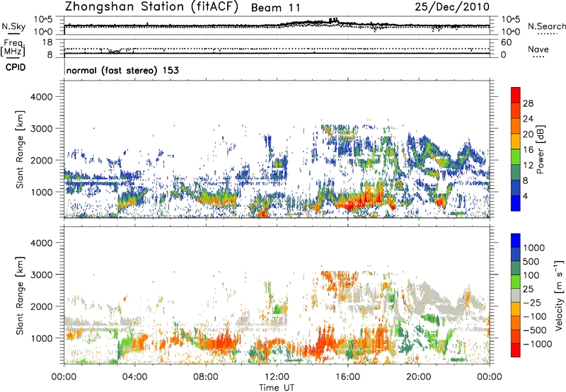Viewport: 566px width, 392px height.
Task: Pick the -100 to -500 orange velocity swatch
Action: point(516,323)
